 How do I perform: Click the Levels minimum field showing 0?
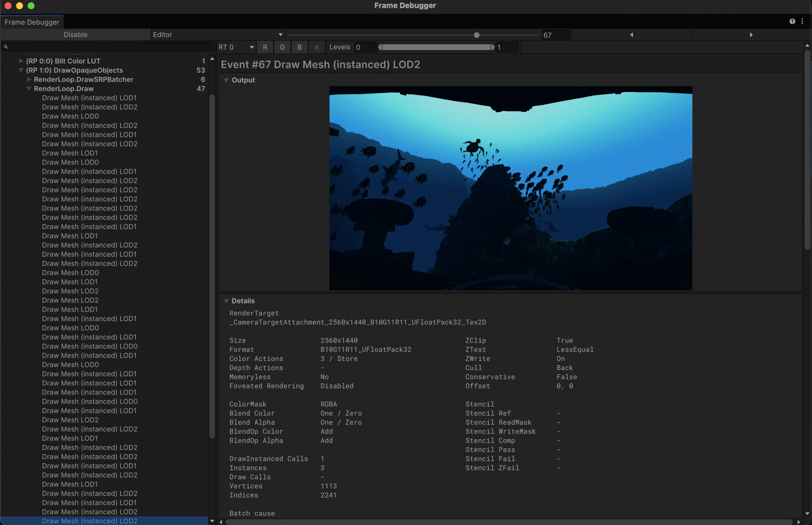[x=365, y=47]
